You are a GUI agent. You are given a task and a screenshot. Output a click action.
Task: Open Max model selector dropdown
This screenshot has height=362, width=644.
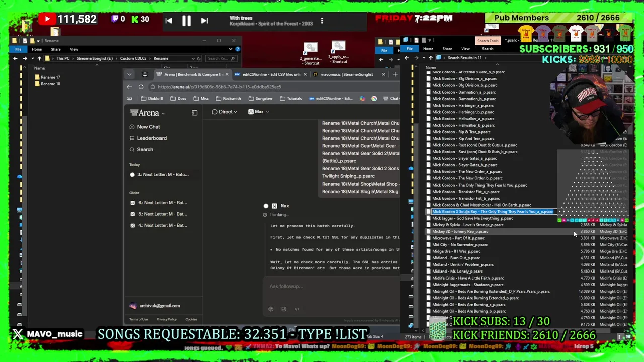click(x=259, y=112)
